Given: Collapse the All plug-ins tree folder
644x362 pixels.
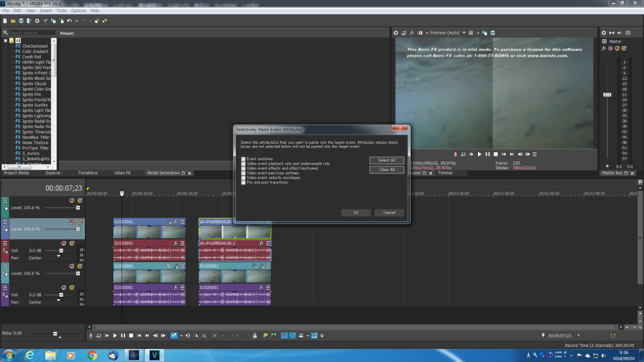Looking at the screenshot, I should click(x=6, y=40).
